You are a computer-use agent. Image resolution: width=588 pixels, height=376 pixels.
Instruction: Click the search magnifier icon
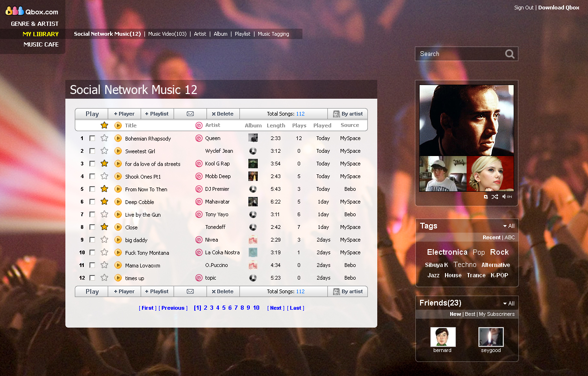point(509,54)
